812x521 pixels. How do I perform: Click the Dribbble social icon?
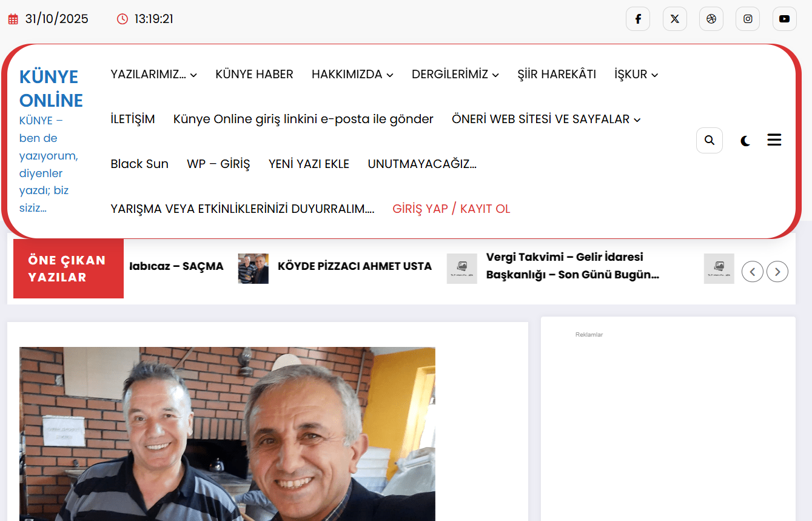(711, 19)
